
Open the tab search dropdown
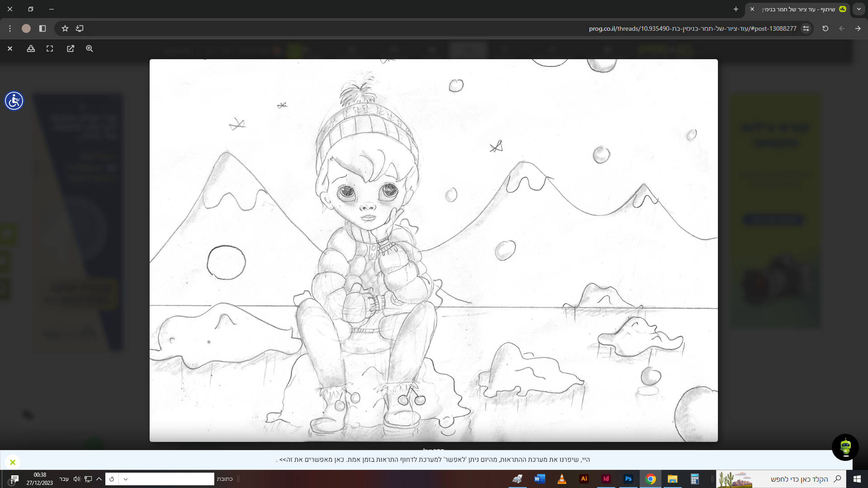click(x=859, y=9)
